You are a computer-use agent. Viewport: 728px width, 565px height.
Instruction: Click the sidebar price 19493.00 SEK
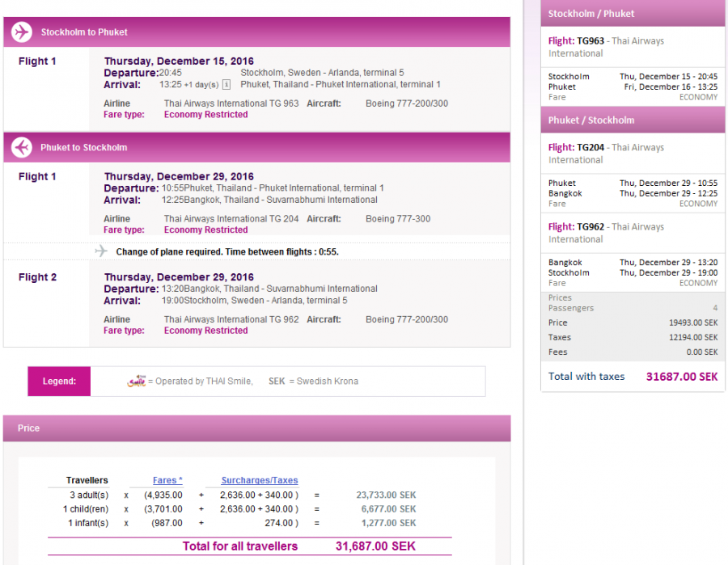(693, 323)
